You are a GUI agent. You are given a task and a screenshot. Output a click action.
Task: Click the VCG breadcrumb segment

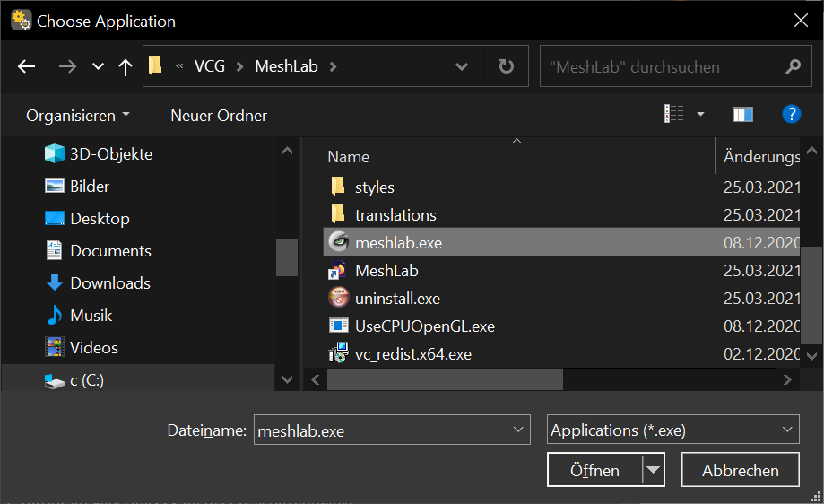[209, 66]
